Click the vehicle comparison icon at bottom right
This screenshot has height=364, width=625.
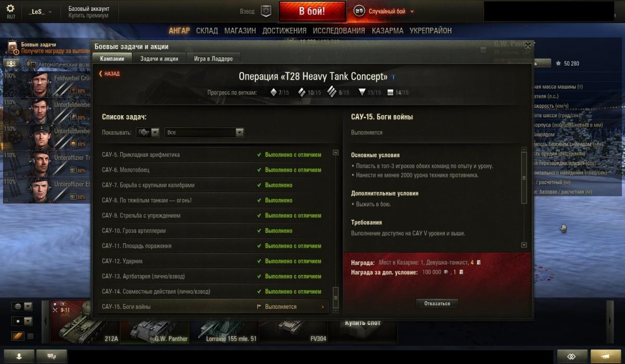coord(572,356)
